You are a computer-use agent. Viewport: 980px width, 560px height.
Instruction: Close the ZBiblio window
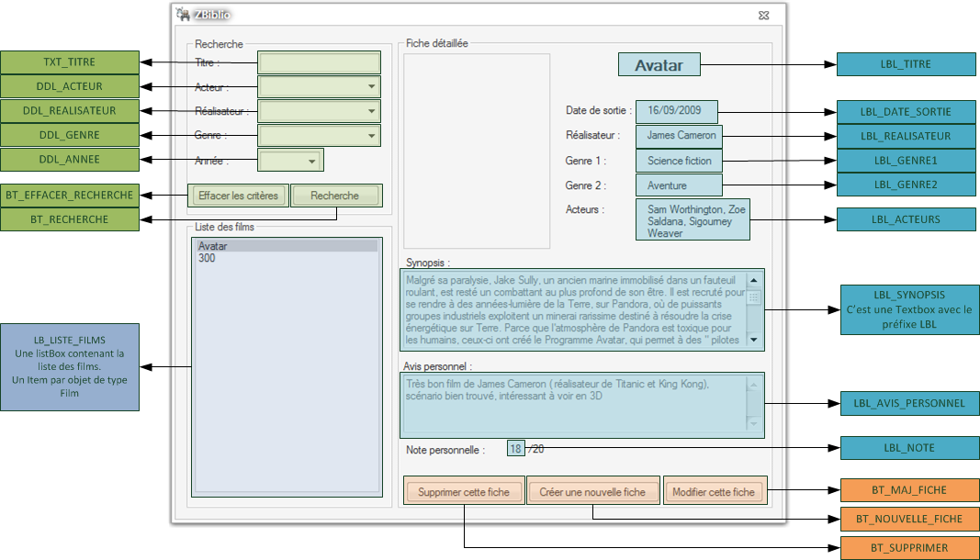(763, 15)
